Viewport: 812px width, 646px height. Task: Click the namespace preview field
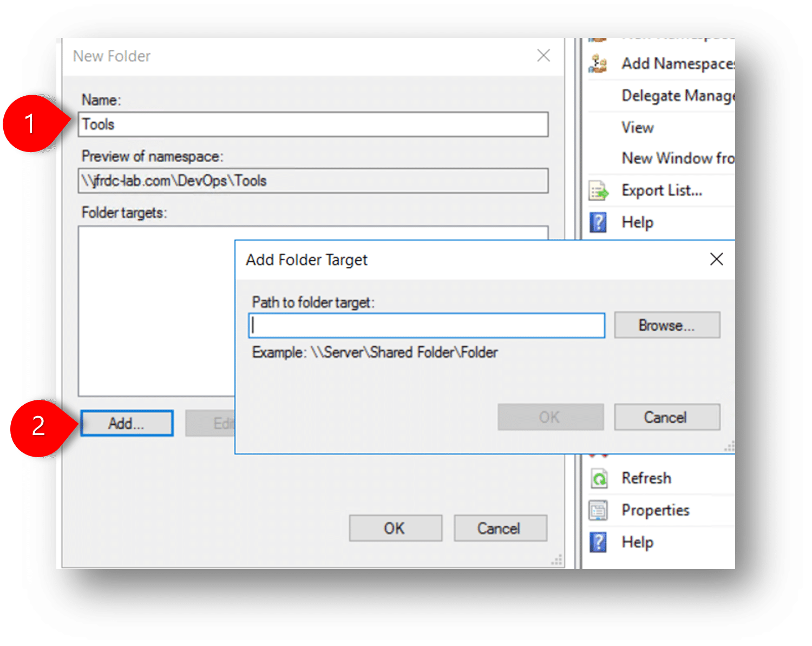coord(314,180)
